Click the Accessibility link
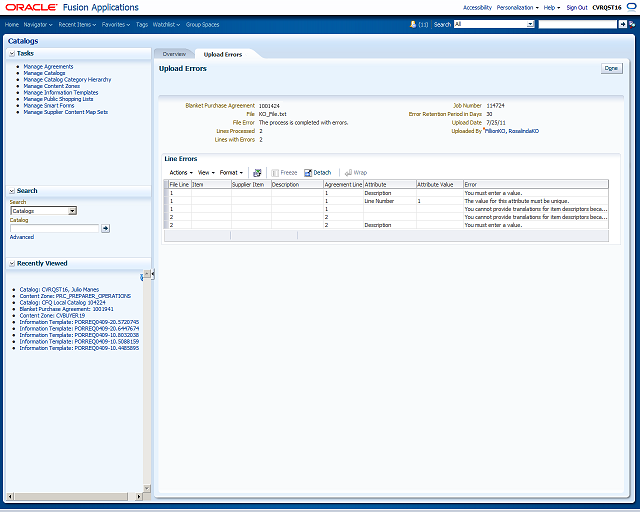 coord(477,7)
